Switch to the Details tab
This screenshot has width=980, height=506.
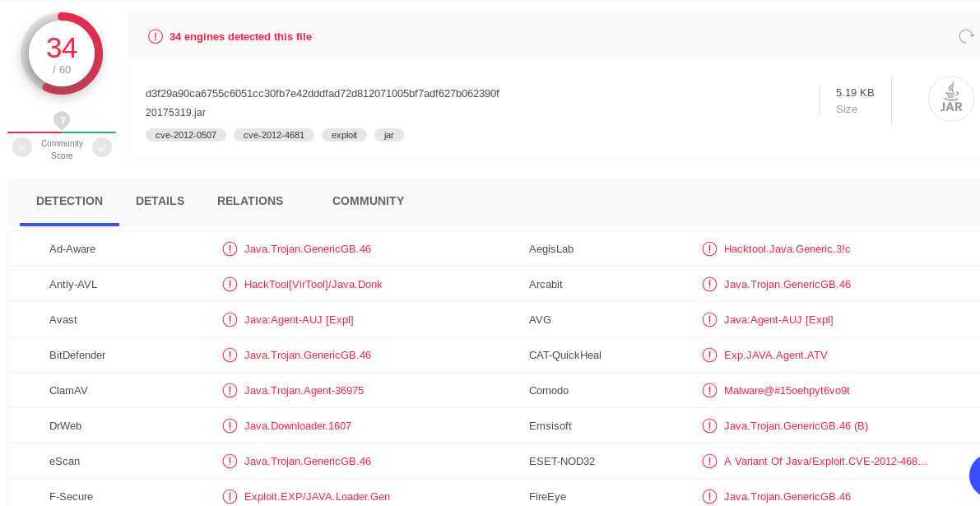[160, 201]
